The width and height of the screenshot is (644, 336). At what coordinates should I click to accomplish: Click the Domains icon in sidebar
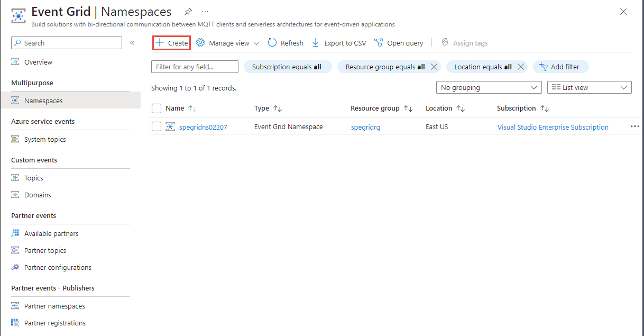click(x=15, y=195)
